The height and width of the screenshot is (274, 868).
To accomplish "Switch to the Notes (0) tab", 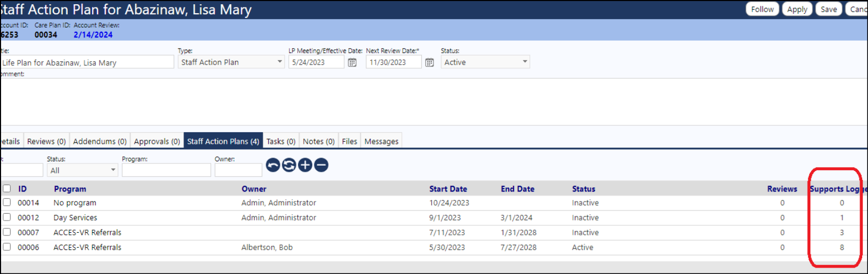I will point(319,141).
